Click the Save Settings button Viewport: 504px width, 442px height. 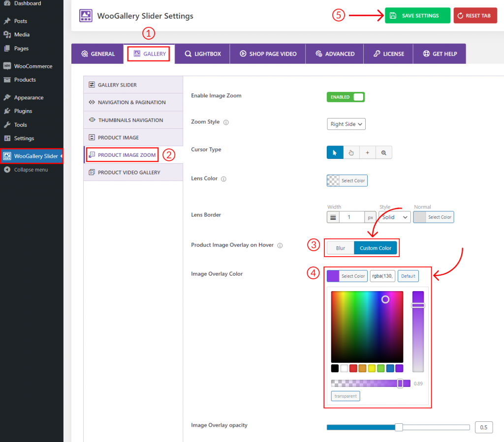(x=417, y=15)
